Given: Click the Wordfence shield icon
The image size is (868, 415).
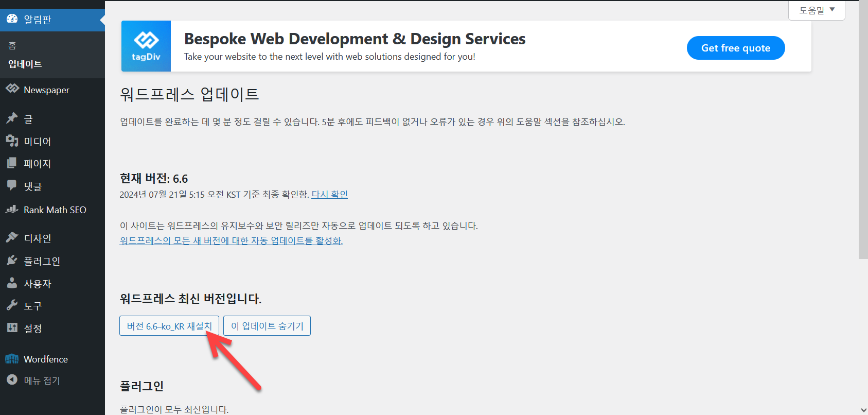Looking at the screenshot, I should click(12, 359).
